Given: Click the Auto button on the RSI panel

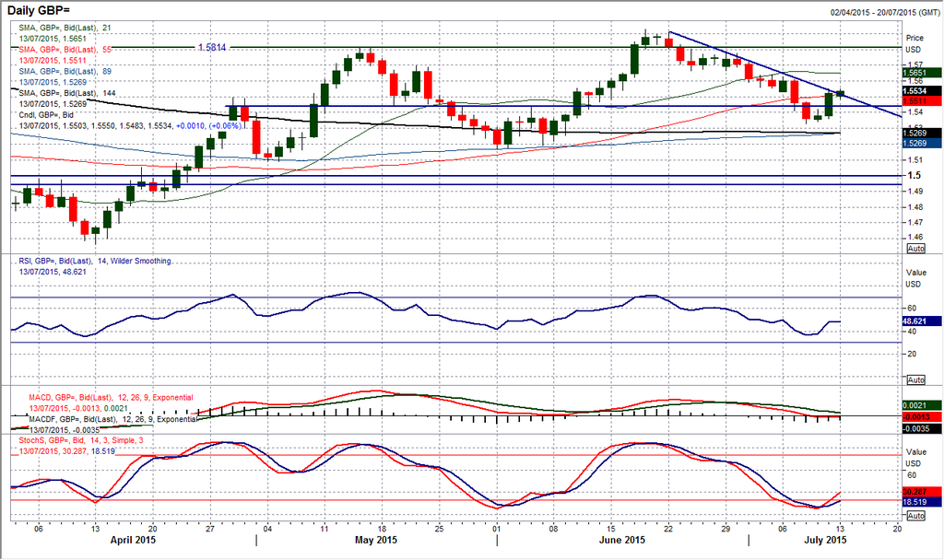Looking at the screenshot, I should 915,379.
